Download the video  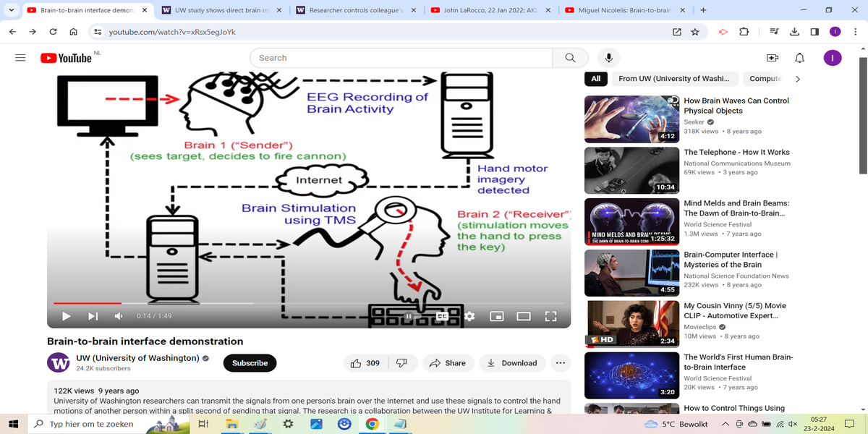click(513, 363)
